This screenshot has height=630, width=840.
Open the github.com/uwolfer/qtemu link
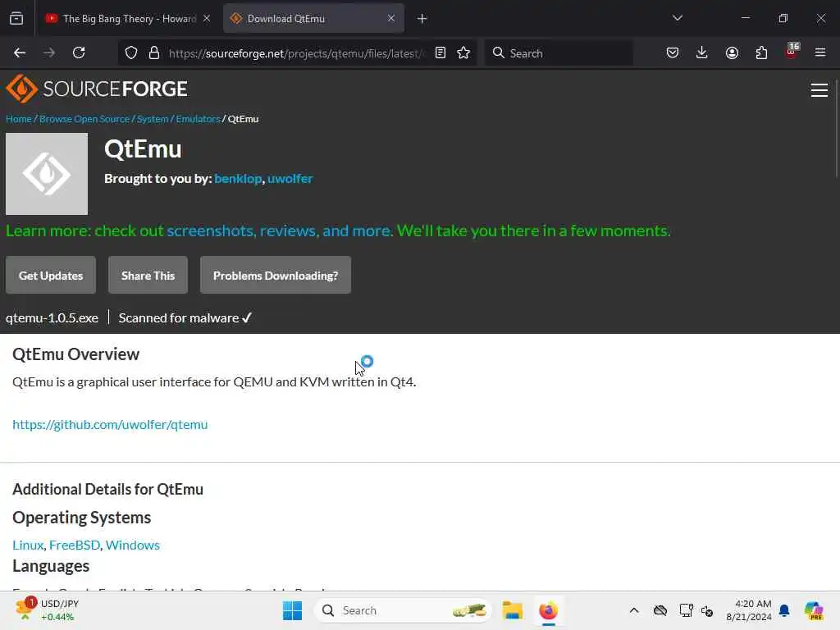coord(110,424)
